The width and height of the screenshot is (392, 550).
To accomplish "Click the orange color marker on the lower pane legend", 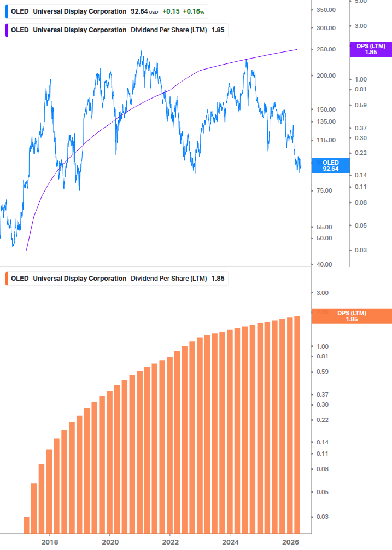I will coord(7,279).
